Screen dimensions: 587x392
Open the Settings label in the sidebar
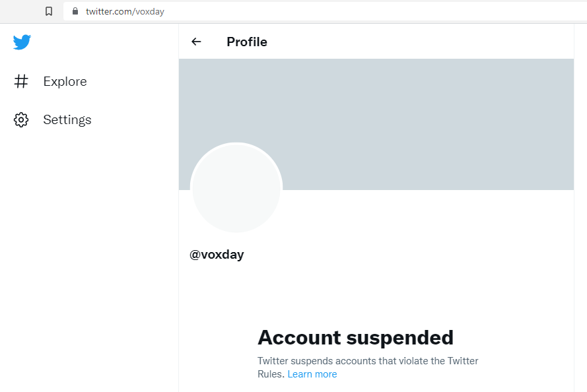[67, 119]
